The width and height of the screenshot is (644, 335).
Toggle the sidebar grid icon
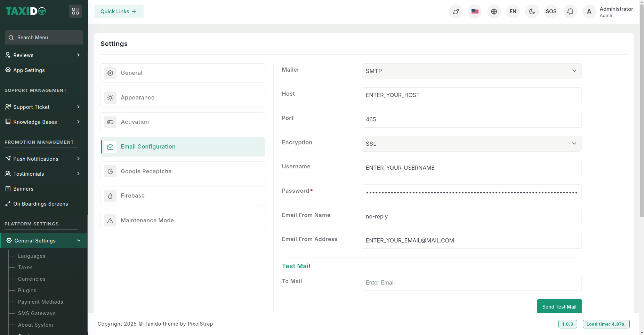pyautogui.click(x=75, y=11)
